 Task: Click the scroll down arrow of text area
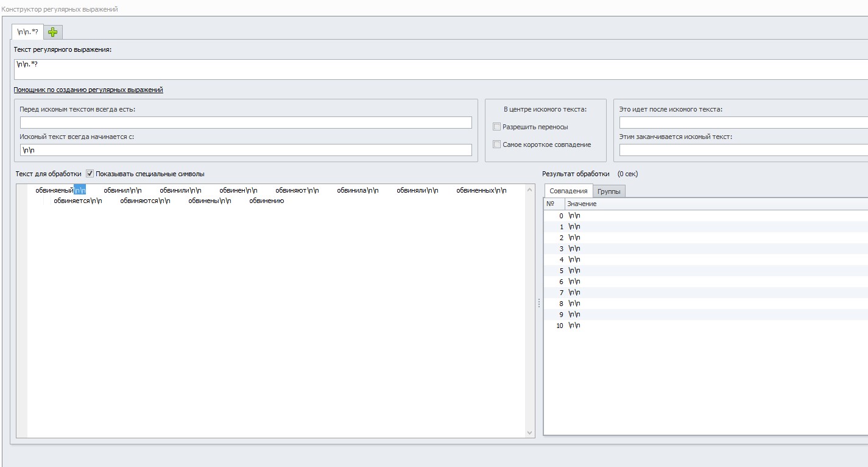click(x=529, y=432)
